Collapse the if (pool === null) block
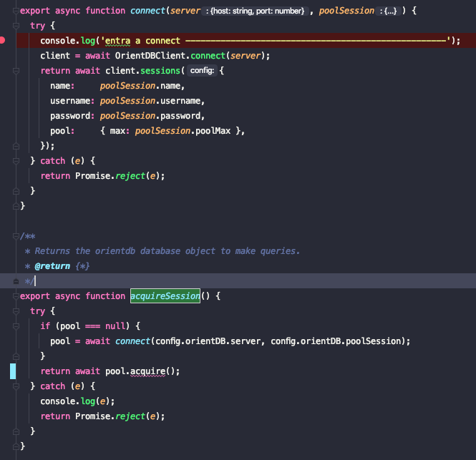 pos(16,326)
